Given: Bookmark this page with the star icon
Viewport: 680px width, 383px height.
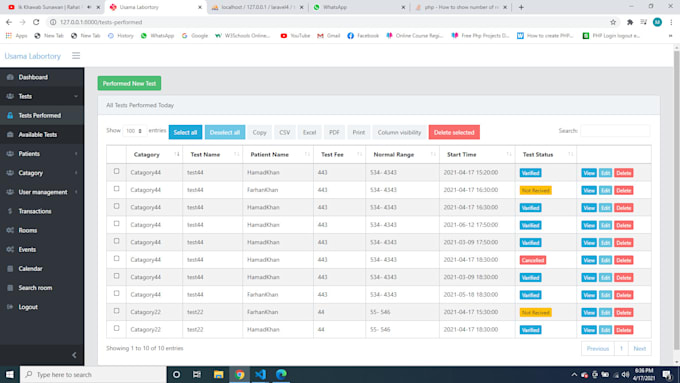Looking at the screenshot, I should pos(613,22).
